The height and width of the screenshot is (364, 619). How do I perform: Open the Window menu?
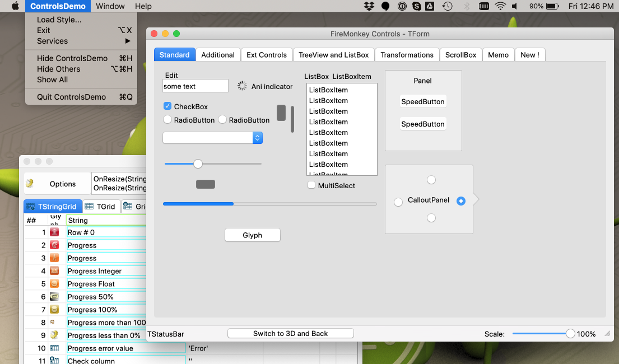click(110, 6)
